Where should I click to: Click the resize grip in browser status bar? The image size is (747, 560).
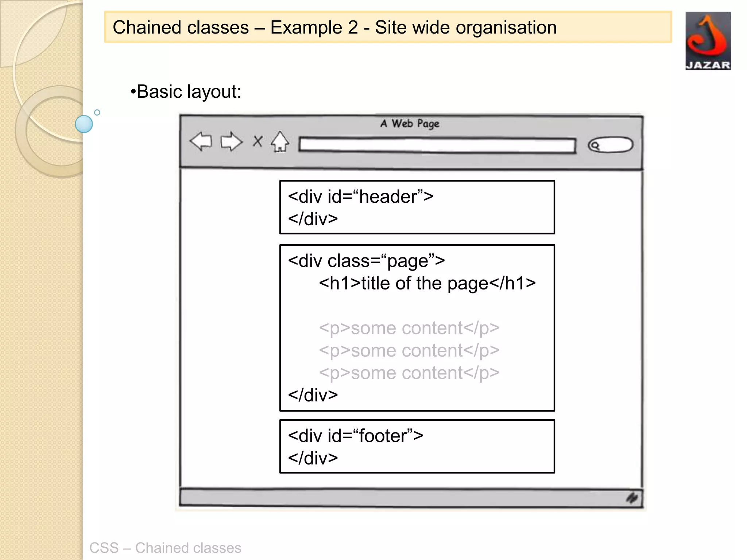click(x=632, y=498)
